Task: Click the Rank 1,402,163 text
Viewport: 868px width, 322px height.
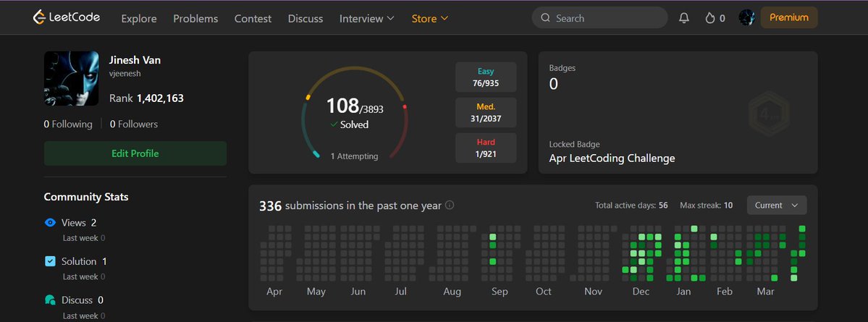Action: coord(146,98)
